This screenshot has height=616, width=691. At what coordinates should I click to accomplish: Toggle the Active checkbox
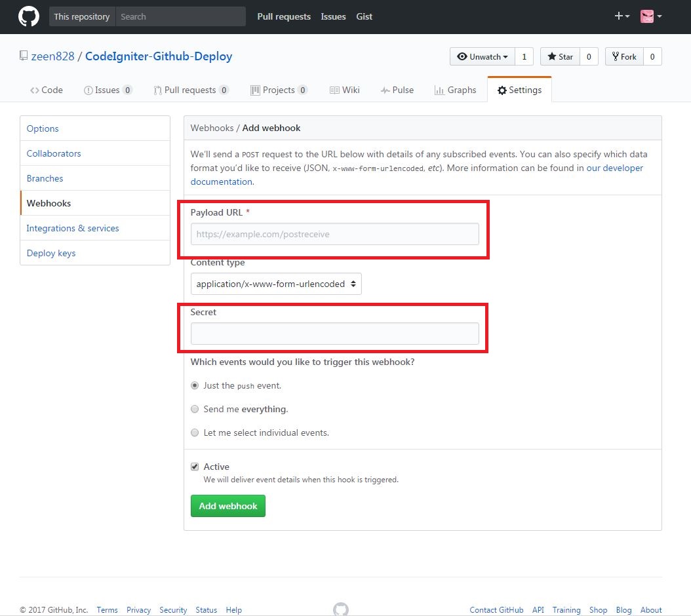point(195,467)
